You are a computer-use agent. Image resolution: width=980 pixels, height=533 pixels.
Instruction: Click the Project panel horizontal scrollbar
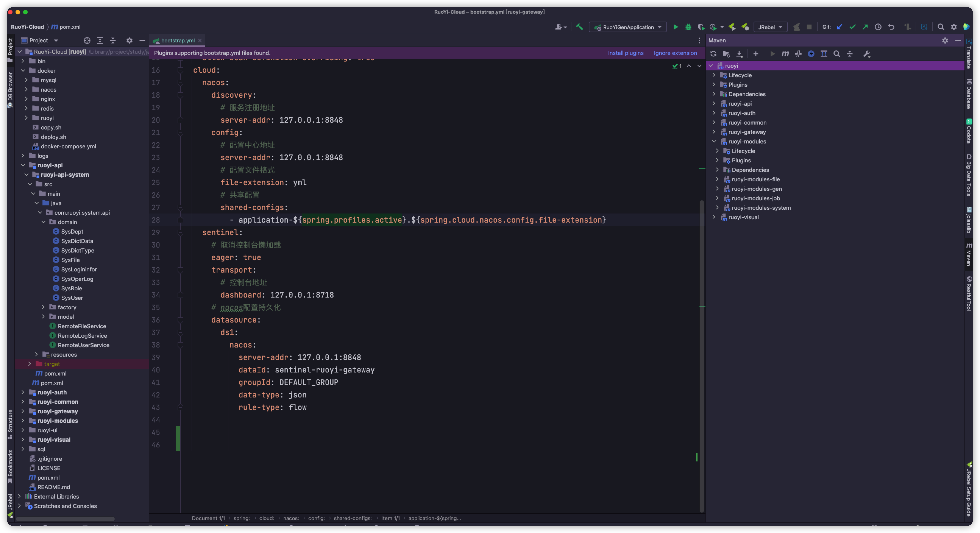[x=65, y=519]
